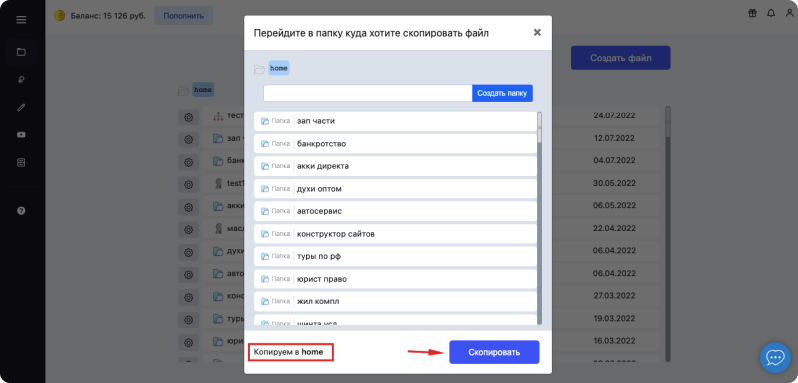Viewport: 798px width, 383px height.
Task: Select the home breadcrumb in the dialog
Action: tap(279, 68)
